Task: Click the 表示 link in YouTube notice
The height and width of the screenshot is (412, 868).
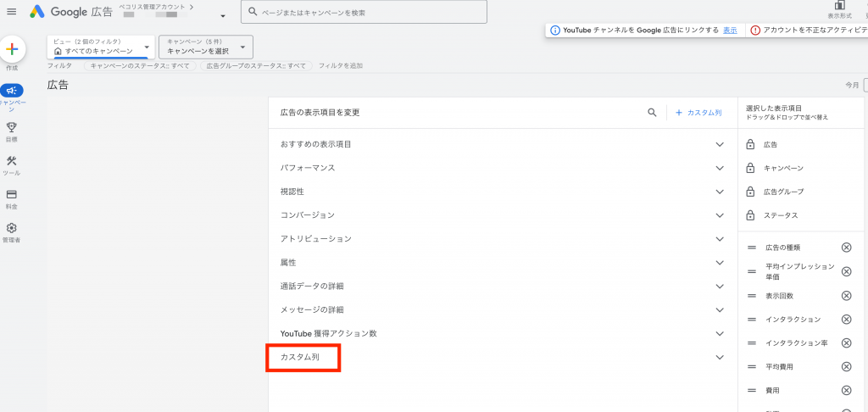Action: pos(730,30)
